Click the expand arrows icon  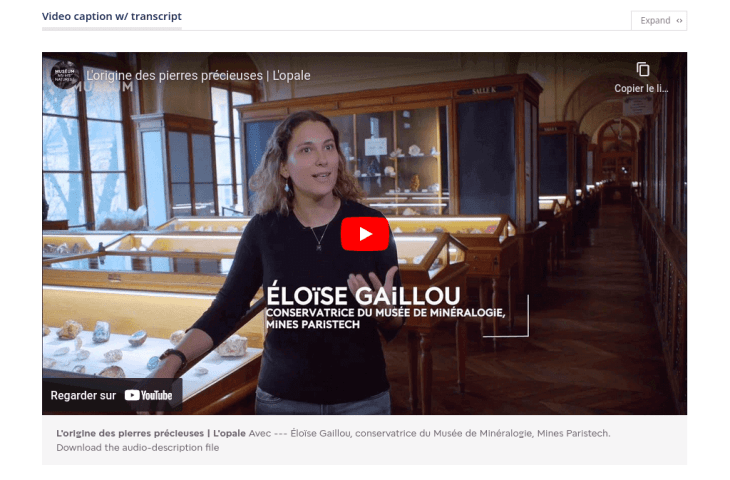[679, 20]
